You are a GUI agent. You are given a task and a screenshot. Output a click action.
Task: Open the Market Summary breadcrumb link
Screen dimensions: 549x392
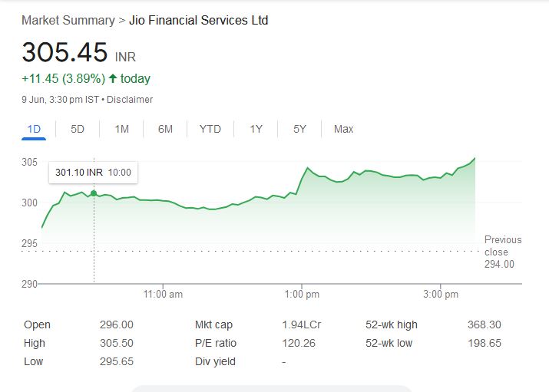coord(68,21)
